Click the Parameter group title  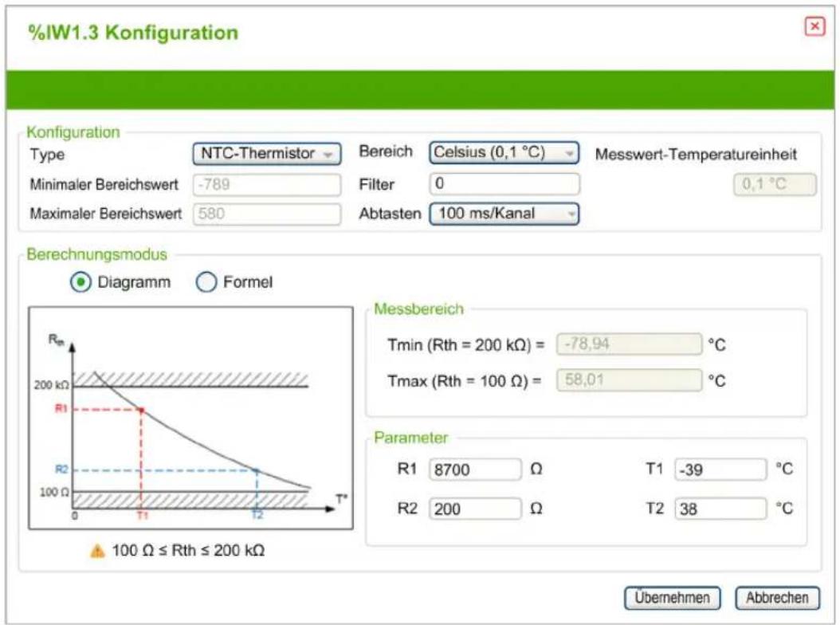(411, 438)
